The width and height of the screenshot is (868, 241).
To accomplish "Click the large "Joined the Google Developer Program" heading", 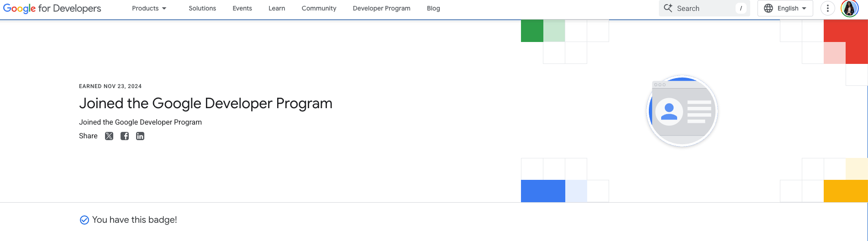I will (x=205, y=104).
